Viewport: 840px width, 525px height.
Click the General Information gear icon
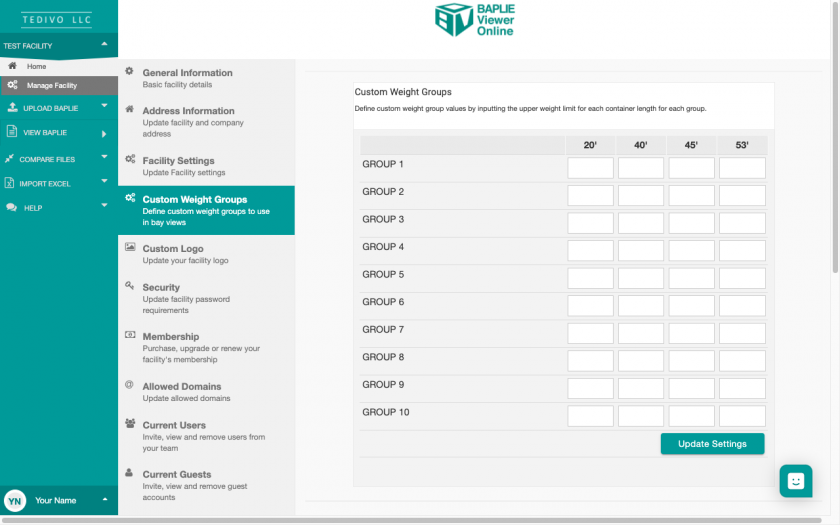pyautogui.click(x=129, y=71)
